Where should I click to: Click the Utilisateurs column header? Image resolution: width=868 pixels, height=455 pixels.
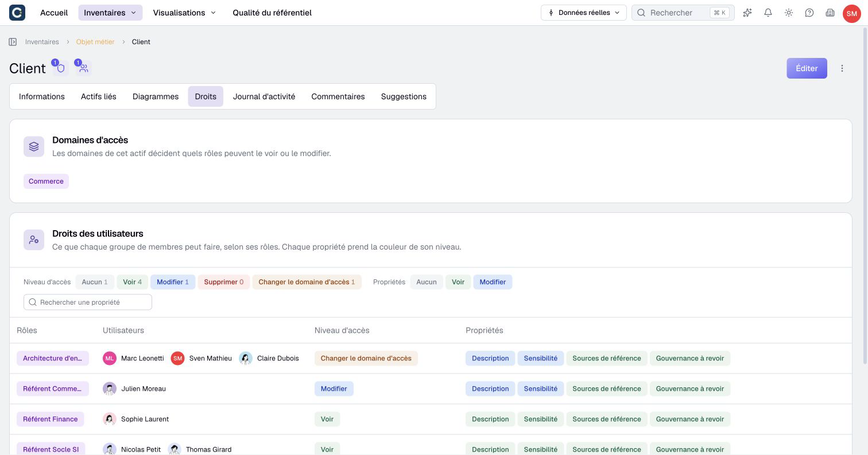click(123, 330)
